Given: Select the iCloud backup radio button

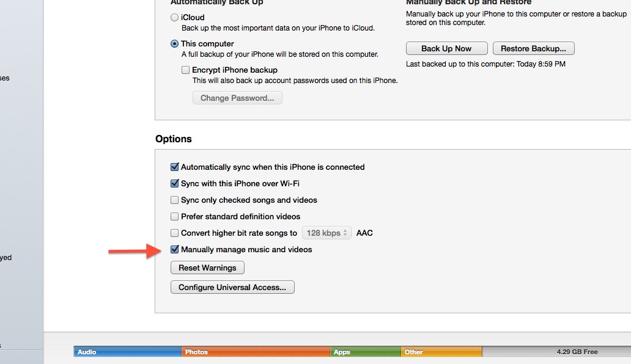Looking at the screenshot, I should click(x=175, y=18).
